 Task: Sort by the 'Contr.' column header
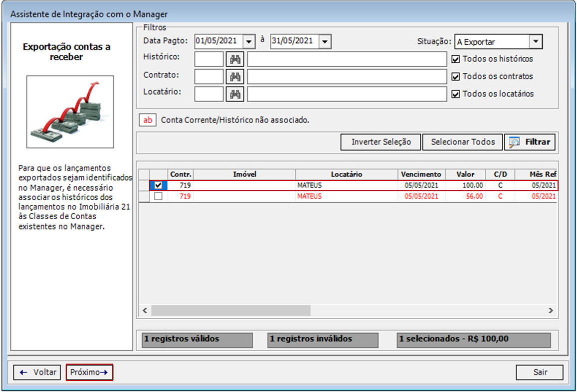pyautogui.click(x=181, y=174)
